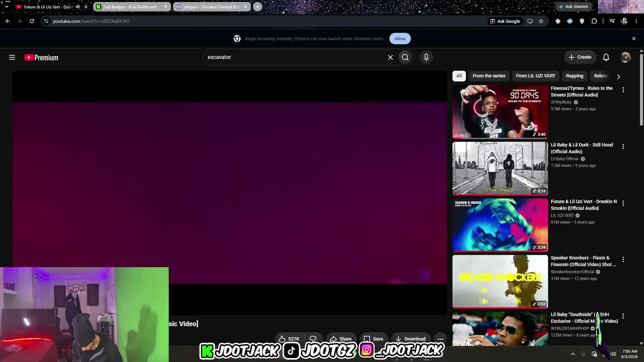Open the YouTube guide hamburger menu
644x362 pixels.
pyautogui.click(x=12, y=57)
